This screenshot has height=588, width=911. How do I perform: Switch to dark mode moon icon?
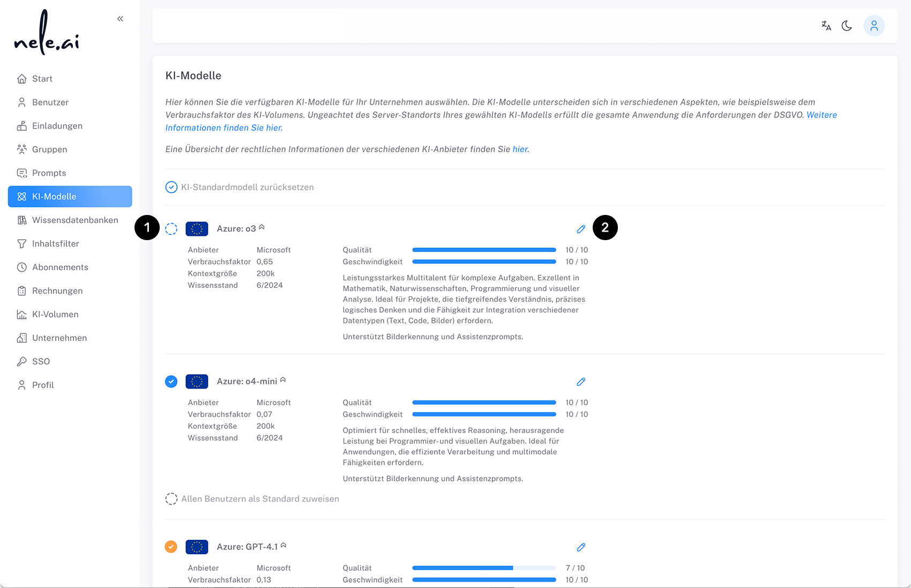[x=847, y=26]
